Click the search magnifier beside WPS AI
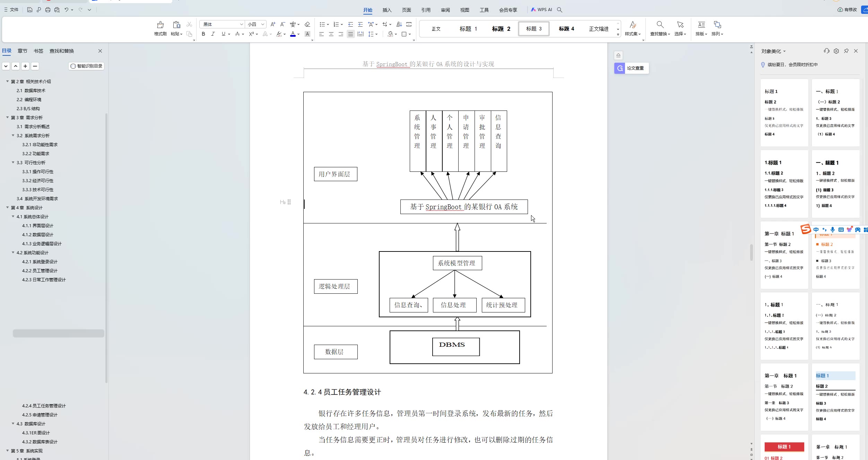Viewport: 868px width, 460px height. click(559, 10)
